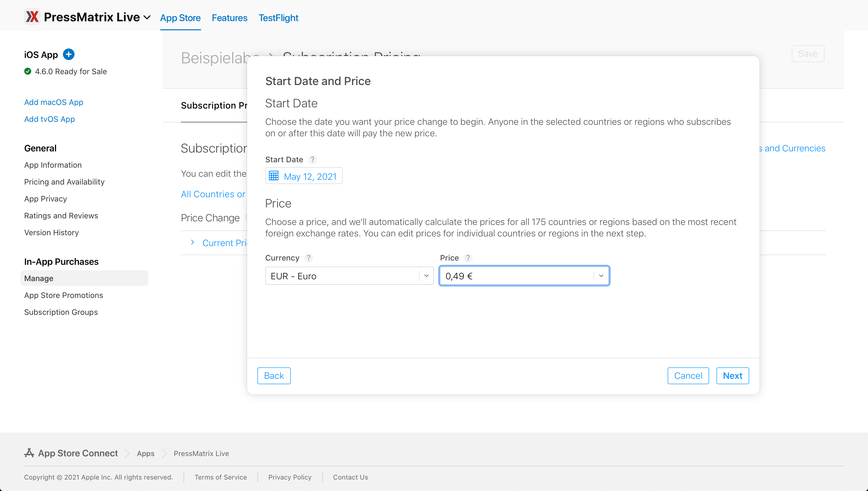The width and height of the screenshot is (868, 491).
Task: Click Apps in the footer breadcrumb
Action: (x=146, y=453)
